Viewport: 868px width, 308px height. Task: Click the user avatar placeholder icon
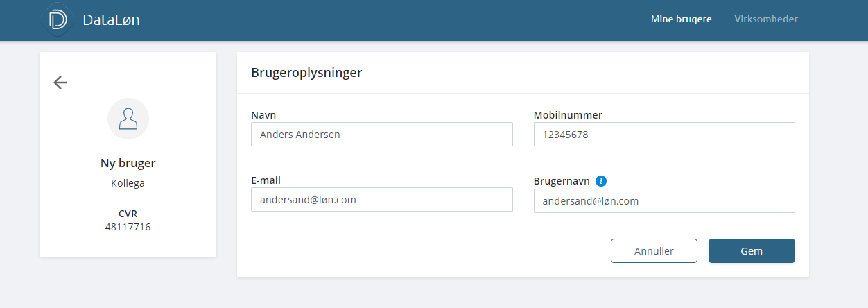pyautogui.click(x=128, y=119)
